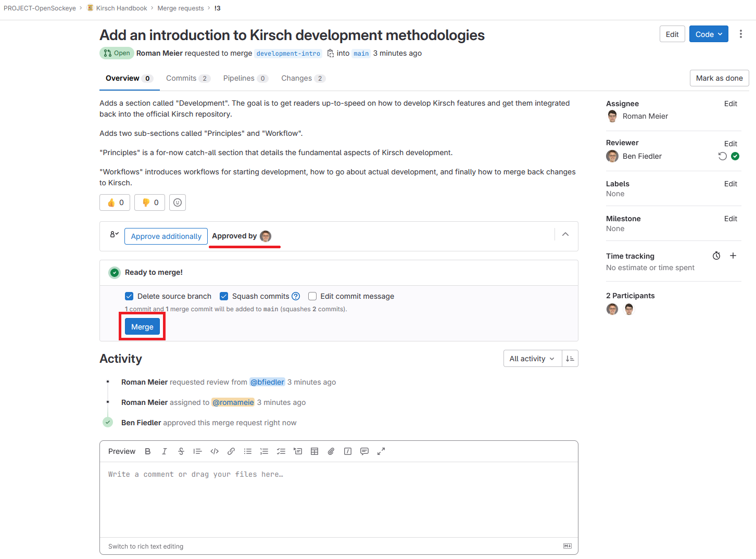
Task: Click the Merge button
Action: click(142, 327)
